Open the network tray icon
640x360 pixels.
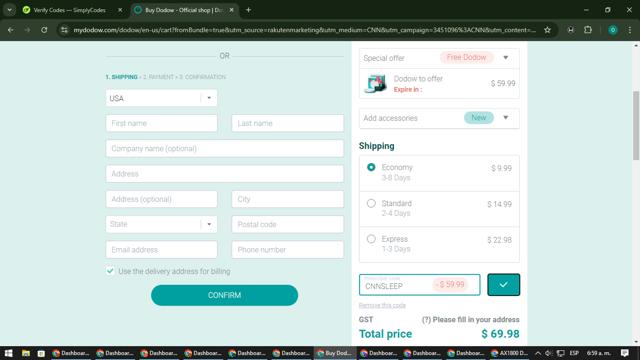[561, 353]
